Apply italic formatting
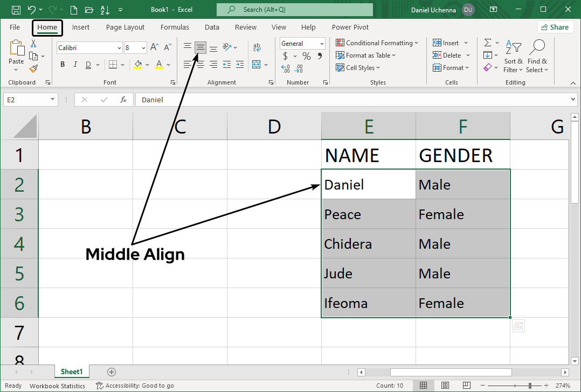The image size is (581, 392). pos(75,64)
